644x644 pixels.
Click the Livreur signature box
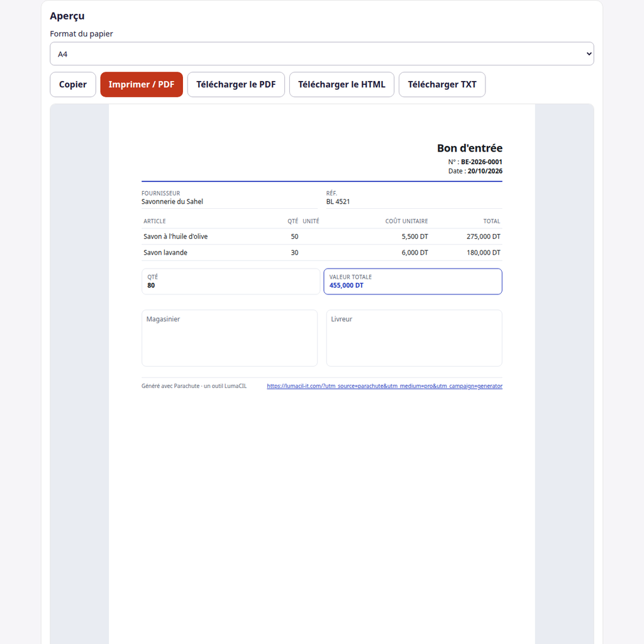click(x=414, y=338)
